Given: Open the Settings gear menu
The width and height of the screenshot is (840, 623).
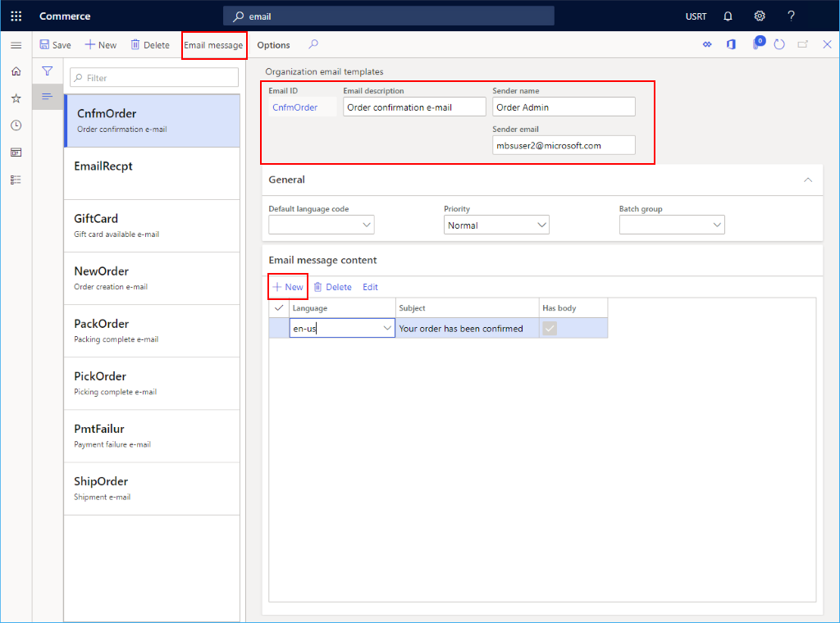Looking at the screenshot, I should click(759, 16).
